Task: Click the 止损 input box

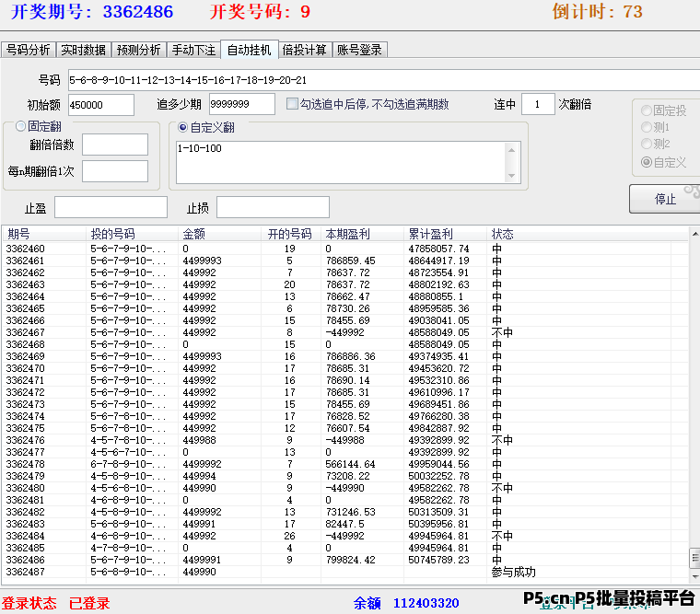Action: pos(273,207)
